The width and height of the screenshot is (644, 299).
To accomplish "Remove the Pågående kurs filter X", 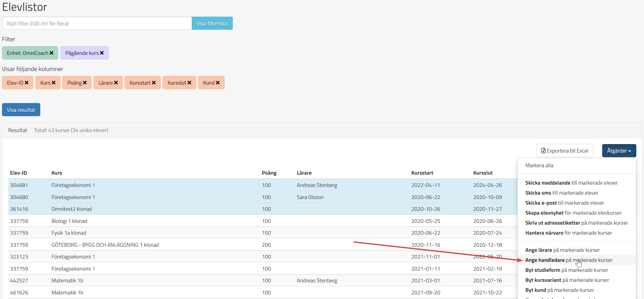I will [102, 53].
